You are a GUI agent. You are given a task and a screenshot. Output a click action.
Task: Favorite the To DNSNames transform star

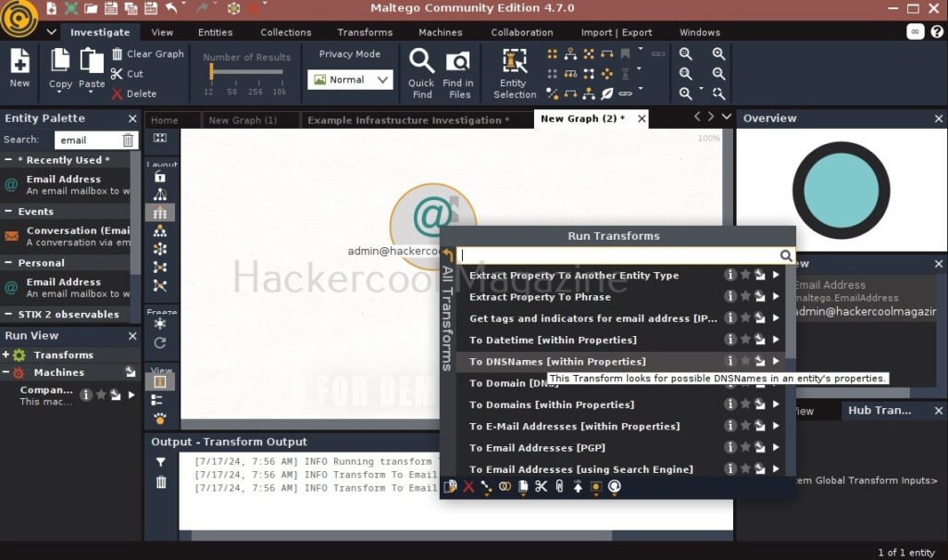pos(745,361)
